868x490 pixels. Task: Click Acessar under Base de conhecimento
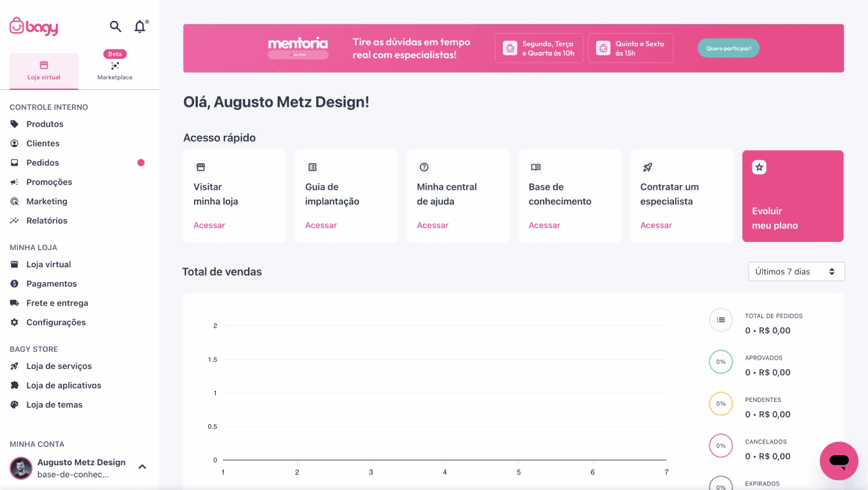pos(544,225)
